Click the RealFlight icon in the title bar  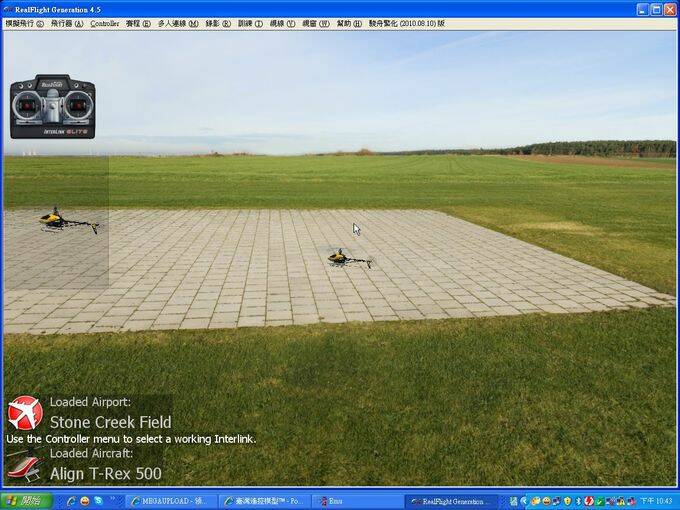(x=8, y=10)
